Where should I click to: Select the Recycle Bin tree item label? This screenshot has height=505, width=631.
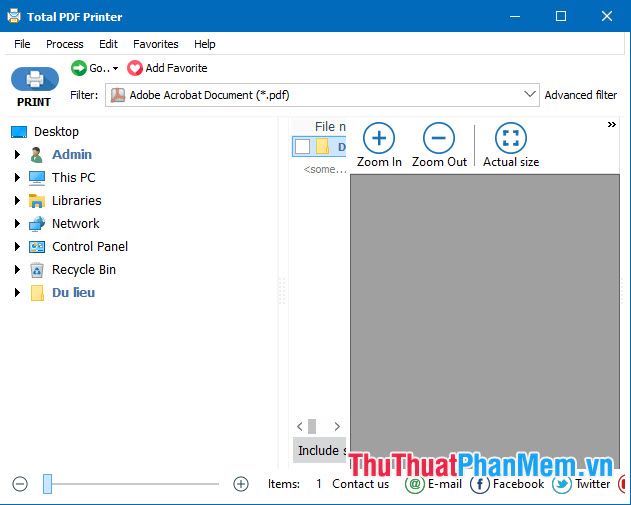click(84, 270)
